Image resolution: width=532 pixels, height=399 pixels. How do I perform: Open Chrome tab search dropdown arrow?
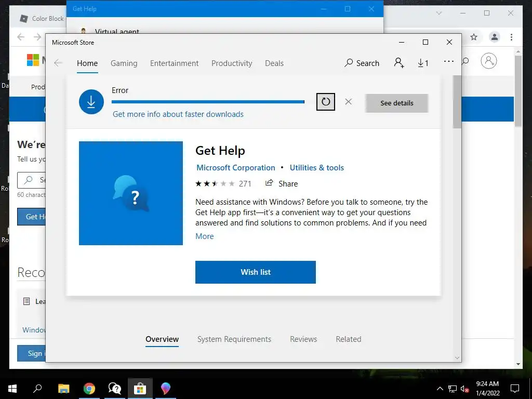coord(438,13)
